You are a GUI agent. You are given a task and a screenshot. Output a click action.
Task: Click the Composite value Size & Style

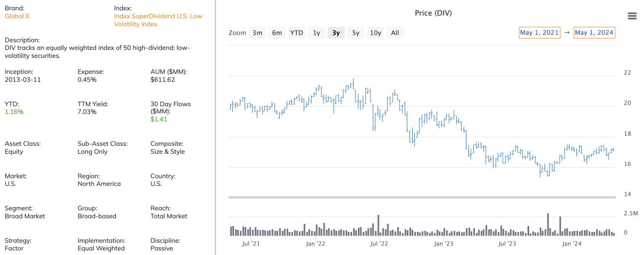167,152
